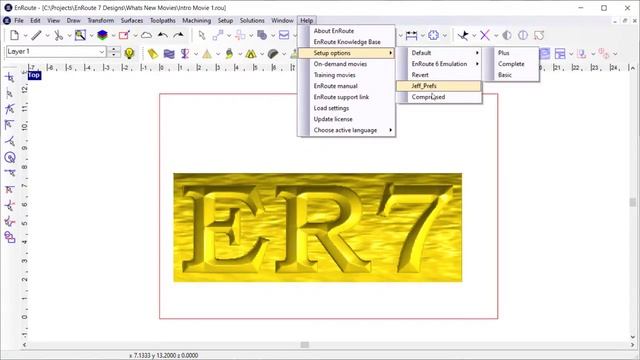Open the Choose active language submenu

(347, 130)
